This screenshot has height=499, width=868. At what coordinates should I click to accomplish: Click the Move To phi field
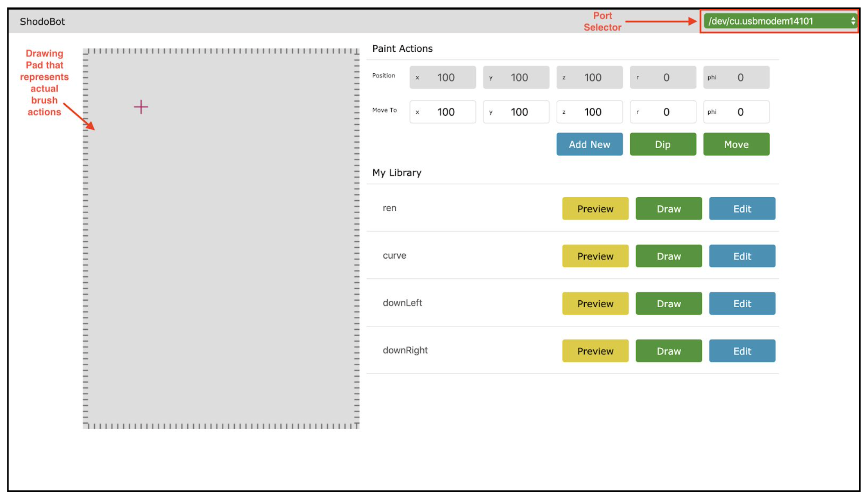736,112
